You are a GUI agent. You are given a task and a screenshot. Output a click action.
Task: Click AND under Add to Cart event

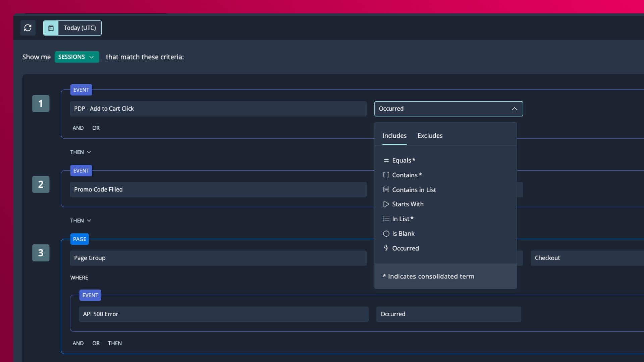78,128
